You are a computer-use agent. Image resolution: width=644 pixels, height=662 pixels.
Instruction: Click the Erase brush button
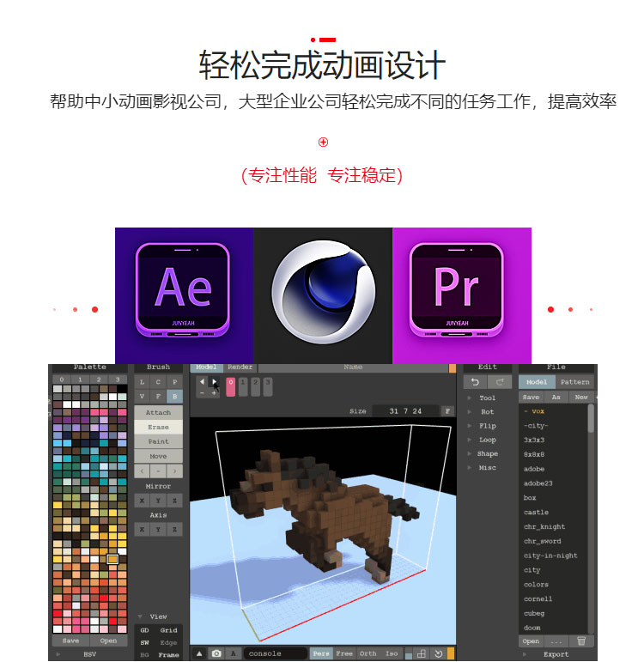158,427
